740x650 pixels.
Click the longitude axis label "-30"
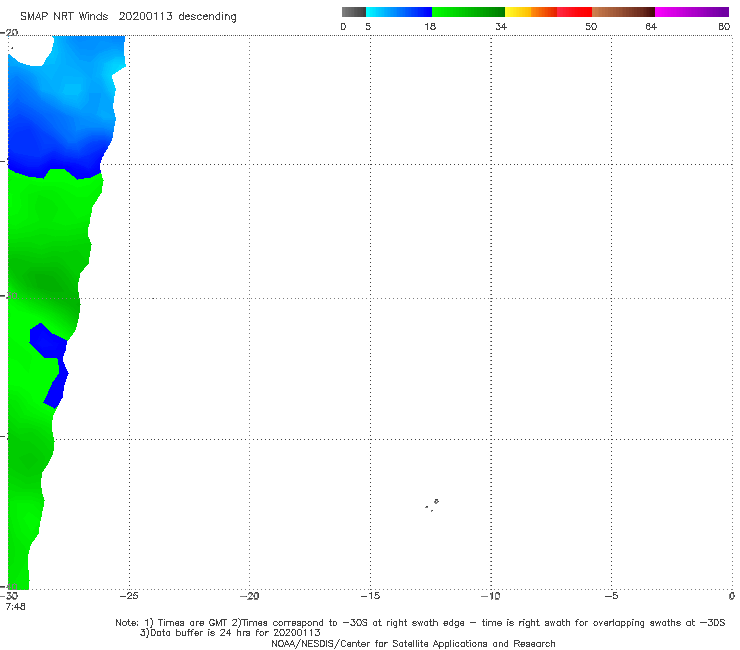coord(9,596)
